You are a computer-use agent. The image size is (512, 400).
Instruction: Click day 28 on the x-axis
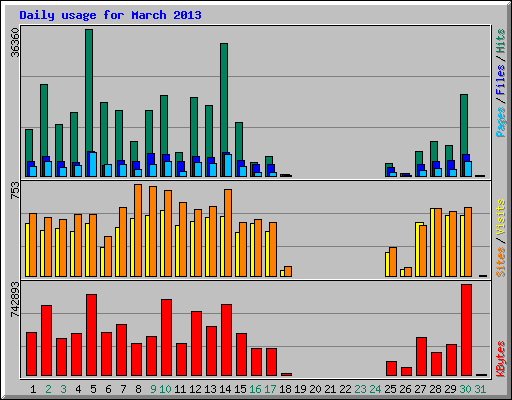(x=435, y=389)
